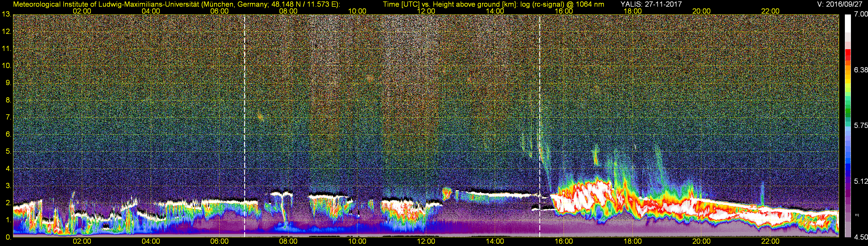Click the 02:00 label on the bottom time axis

tap(82, 242)
